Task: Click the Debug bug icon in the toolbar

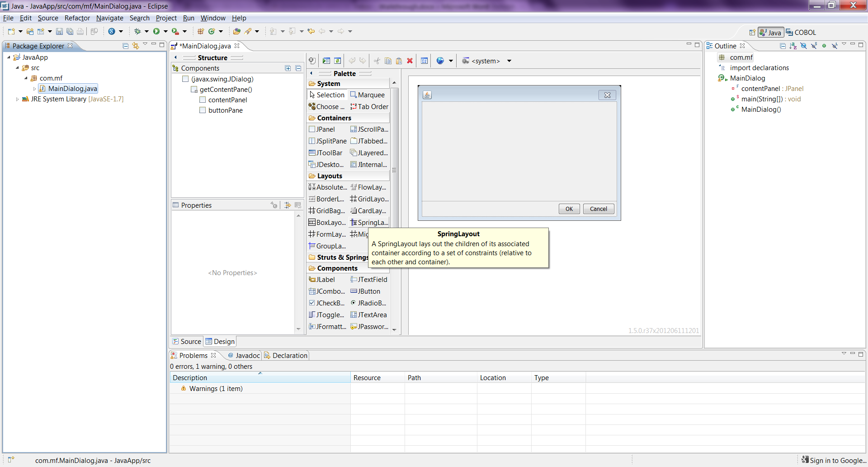Action: pyautogui.click(x=137, y=31)
